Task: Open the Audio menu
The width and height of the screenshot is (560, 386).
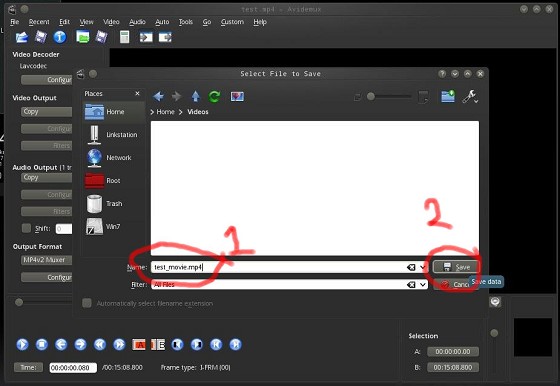Action: (x=137, y=22)
